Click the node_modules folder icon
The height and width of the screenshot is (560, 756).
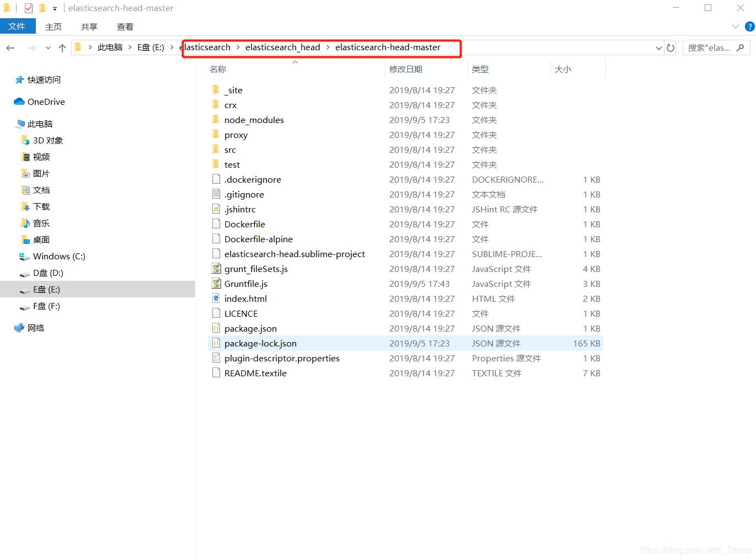[216, 120]
